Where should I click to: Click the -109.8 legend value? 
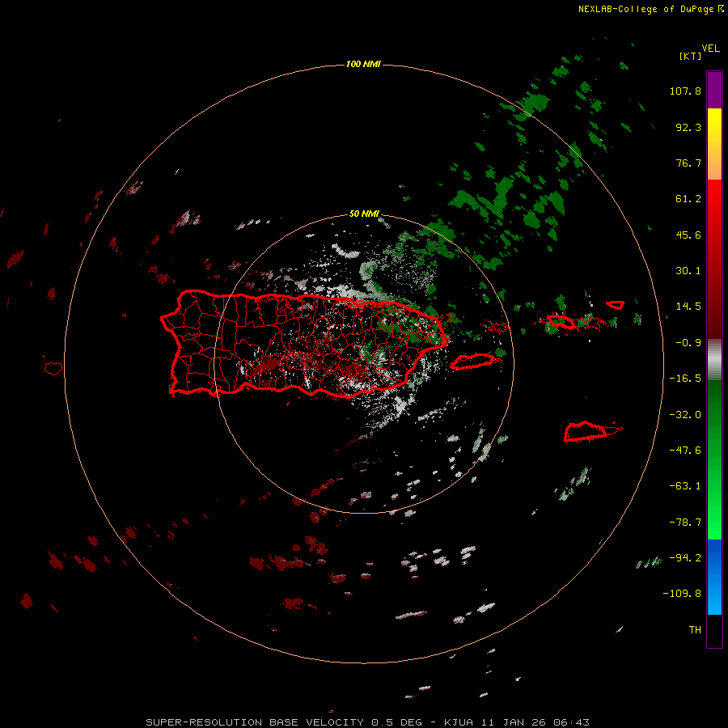[x=682, y=594]
